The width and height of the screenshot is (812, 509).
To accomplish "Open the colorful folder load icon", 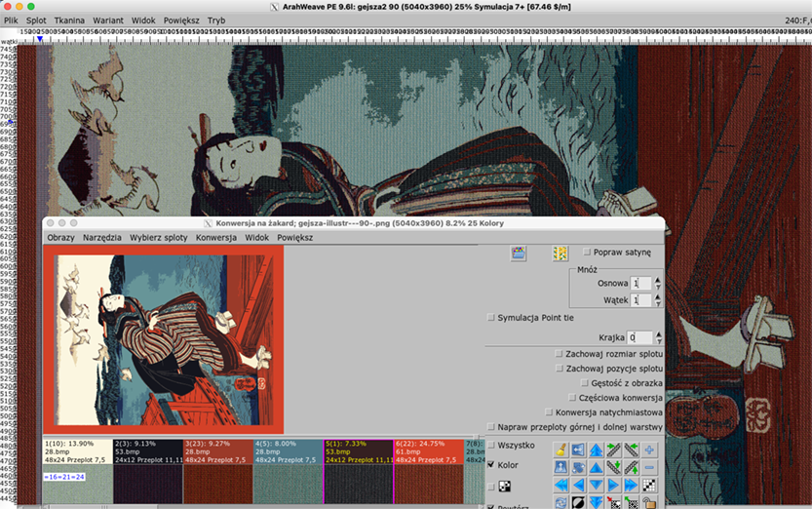I will (x=519, y=254).
